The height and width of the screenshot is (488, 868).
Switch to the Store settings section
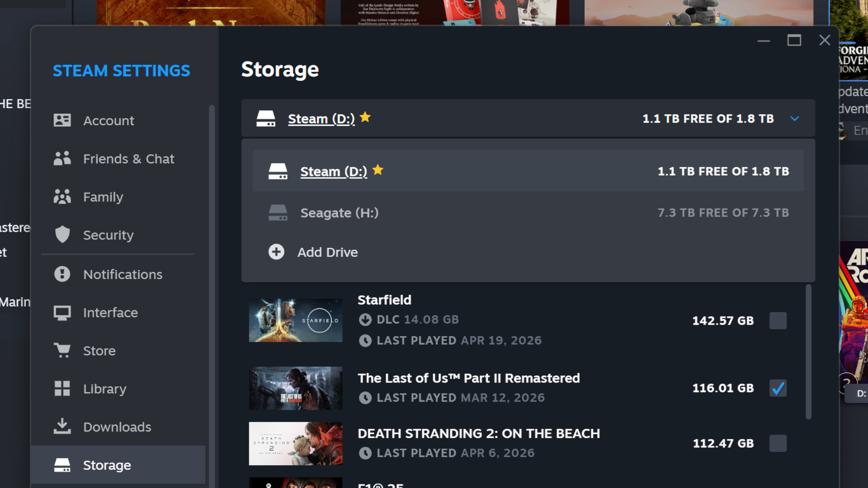click(62, 350)
